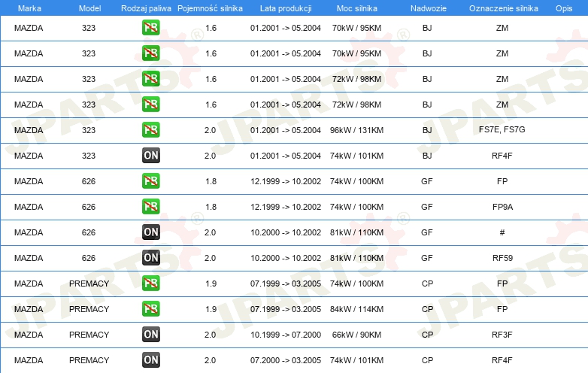Click the Nadwozie column header
The width and height of the screenshot is (588, 373).
[x=429, y=8]
